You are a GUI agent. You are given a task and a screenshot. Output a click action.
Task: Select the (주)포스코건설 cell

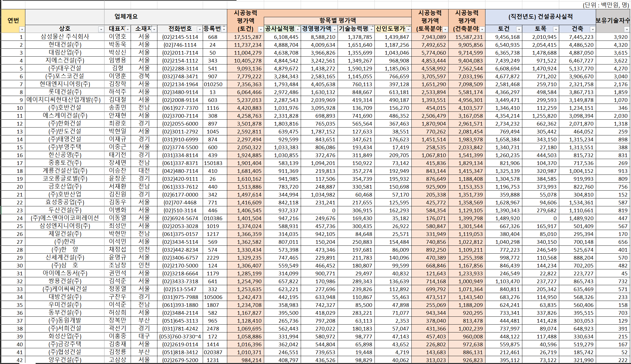click(65, 76)
